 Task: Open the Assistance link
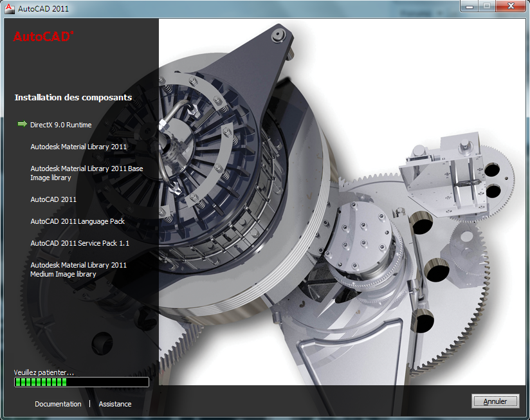pos(115,404)
